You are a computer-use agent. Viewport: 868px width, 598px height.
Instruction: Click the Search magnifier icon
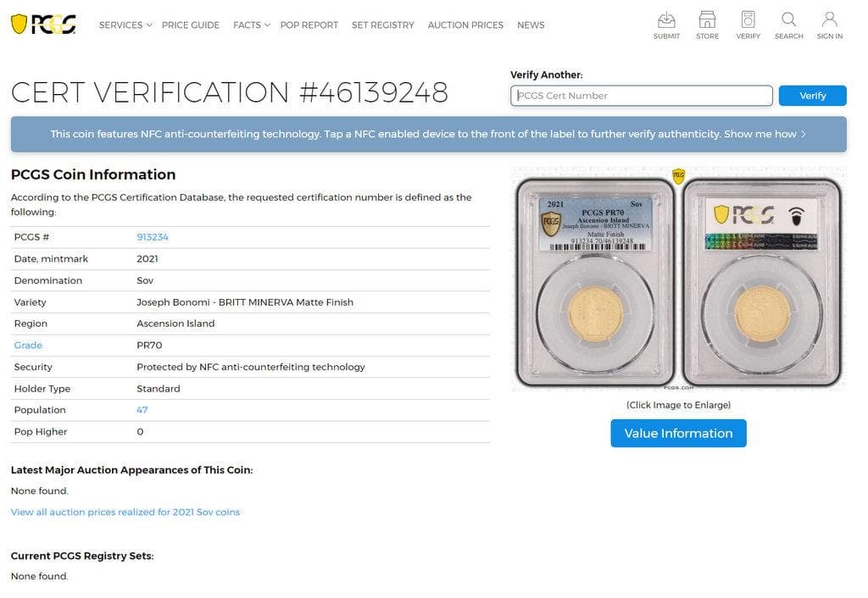point(788,23)
